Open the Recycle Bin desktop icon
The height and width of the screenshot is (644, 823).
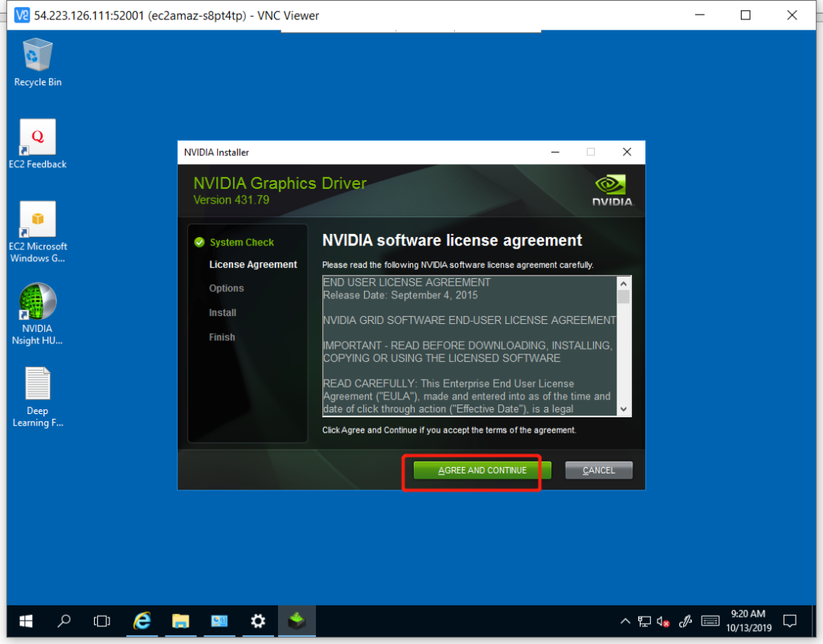tap(38, 56)
